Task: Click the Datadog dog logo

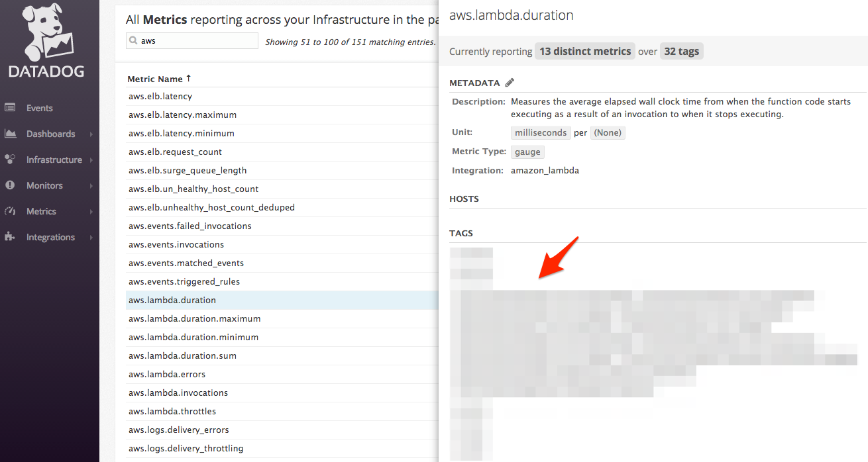Action: (x=46, y=33)
